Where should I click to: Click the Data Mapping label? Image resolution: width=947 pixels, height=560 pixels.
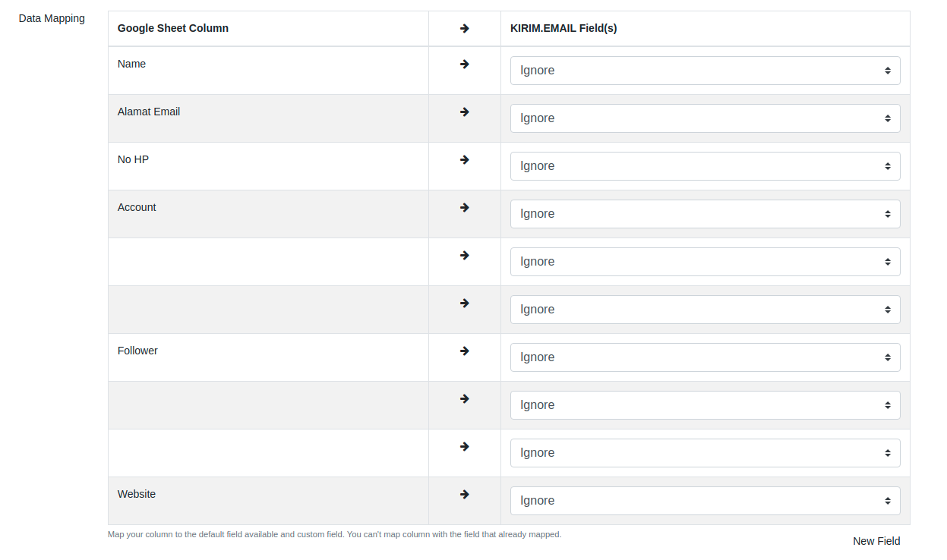pos(52,18)
